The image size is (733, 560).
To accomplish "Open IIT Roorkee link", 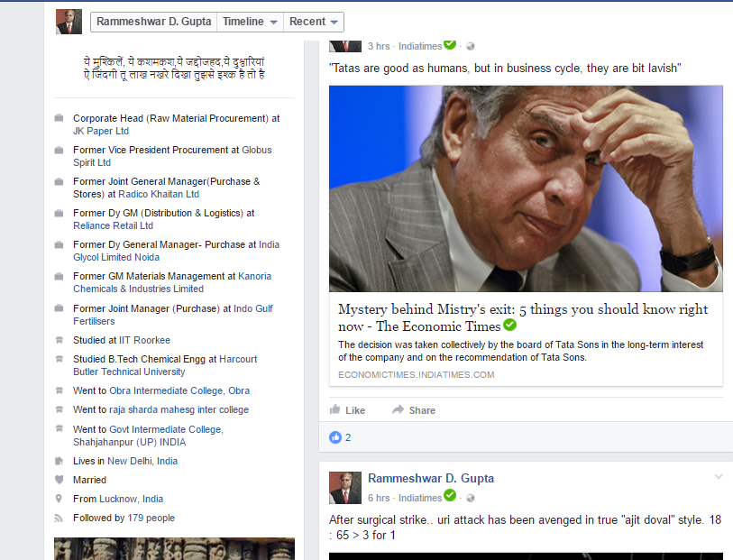I will pos(144,340).
